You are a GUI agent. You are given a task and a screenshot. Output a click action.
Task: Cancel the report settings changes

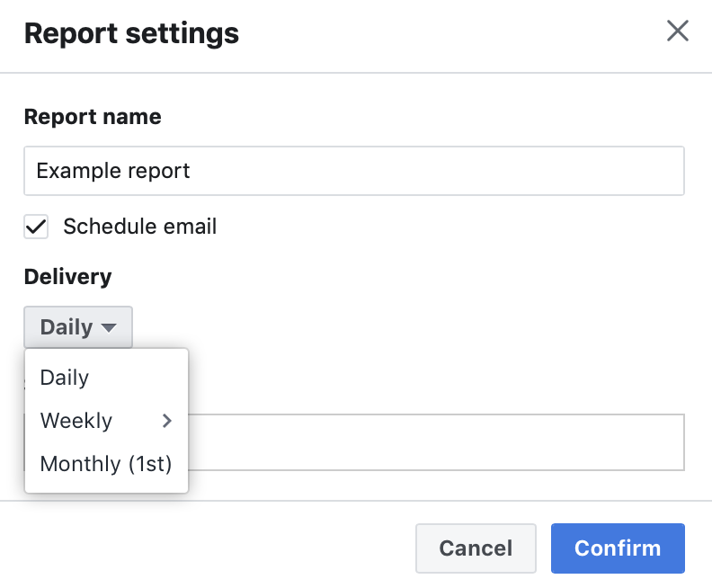coord(476,548)
